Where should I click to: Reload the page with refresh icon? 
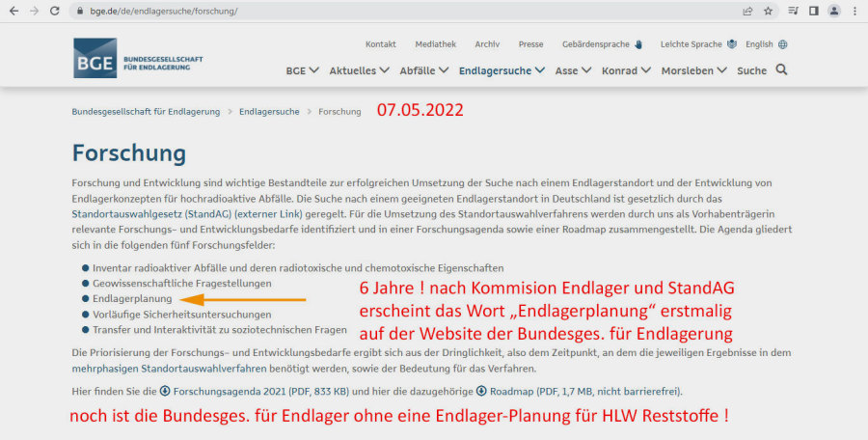[54, 11]
